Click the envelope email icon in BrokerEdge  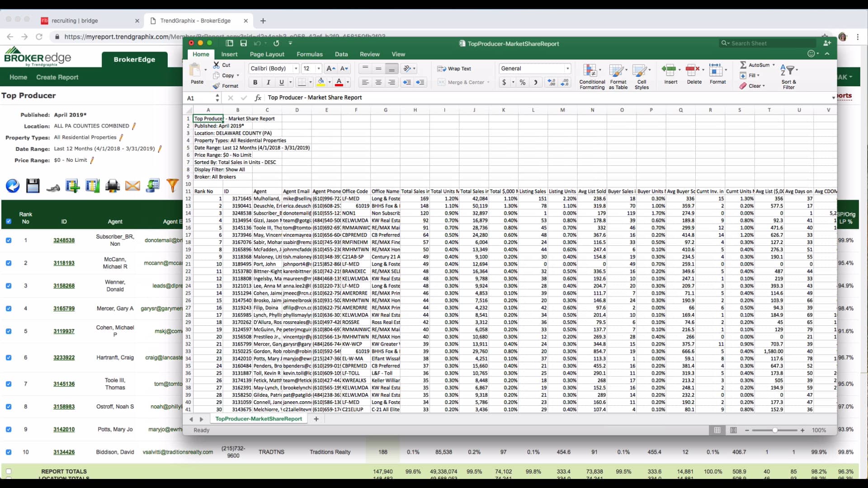(132, 186)
